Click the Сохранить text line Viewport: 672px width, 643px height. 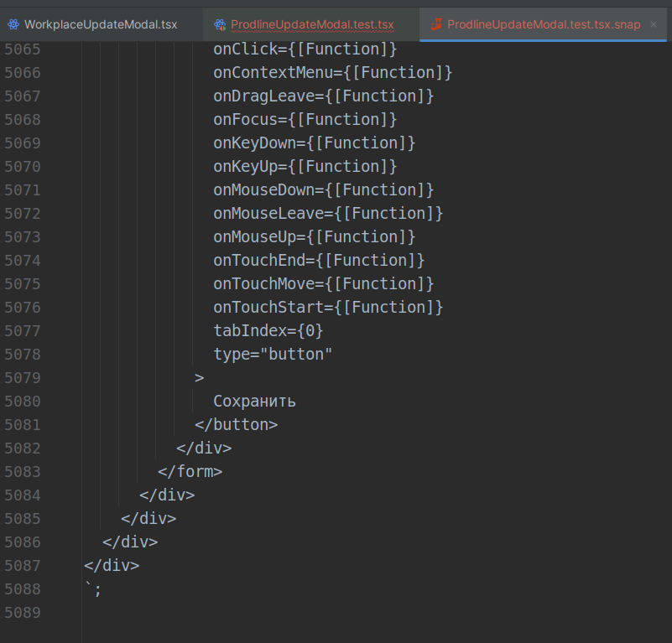(254, 402)
